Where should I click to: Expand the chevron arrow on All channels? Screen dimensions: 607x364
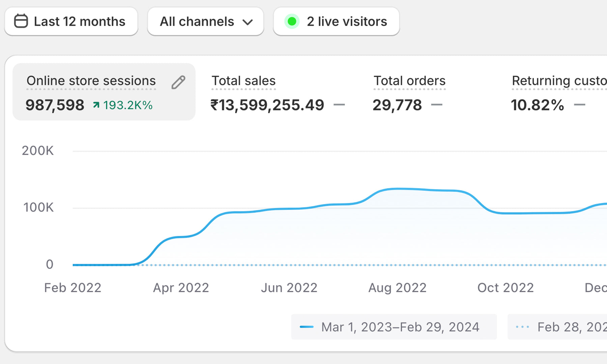coord(248,22)
